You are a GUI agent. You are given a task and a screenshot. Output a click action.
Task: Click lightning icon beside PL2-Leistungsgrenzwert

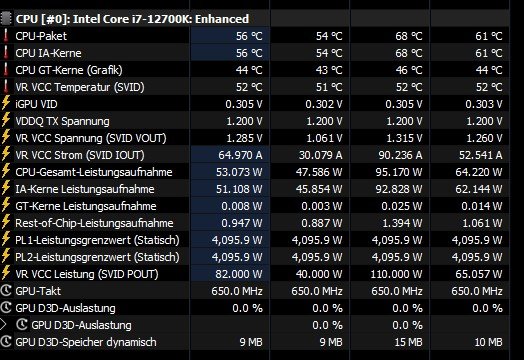(6, 257)
